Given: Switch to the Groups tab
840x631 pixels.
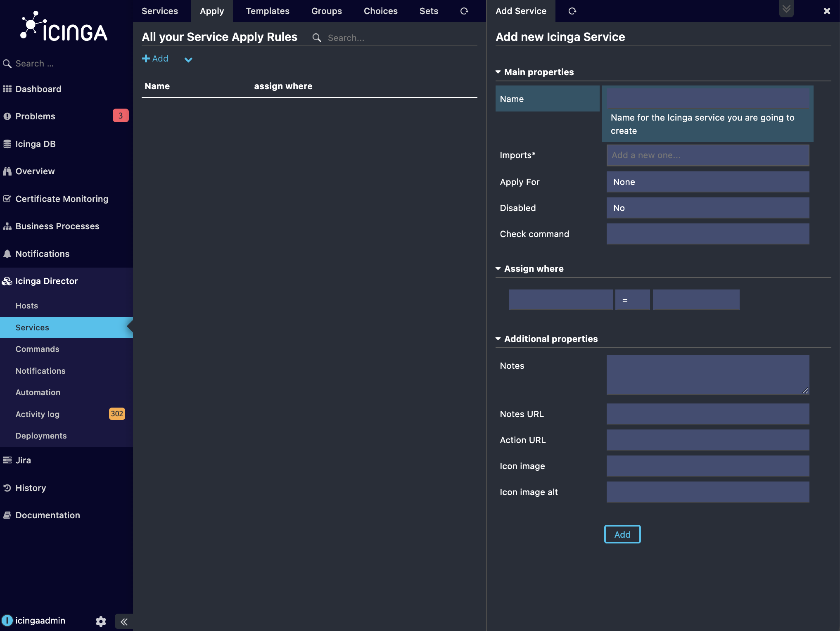Looking at the screenshot, I should tap(326, 11).
